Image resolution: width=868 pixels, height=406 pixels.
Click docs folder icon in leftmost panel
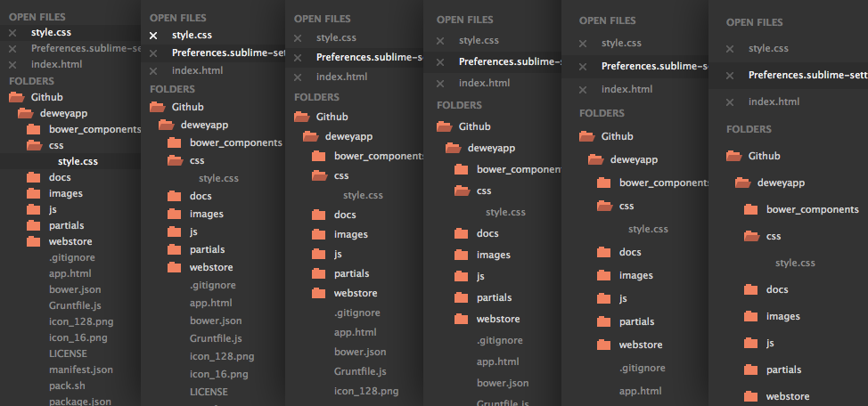click(x=33, y=177)
